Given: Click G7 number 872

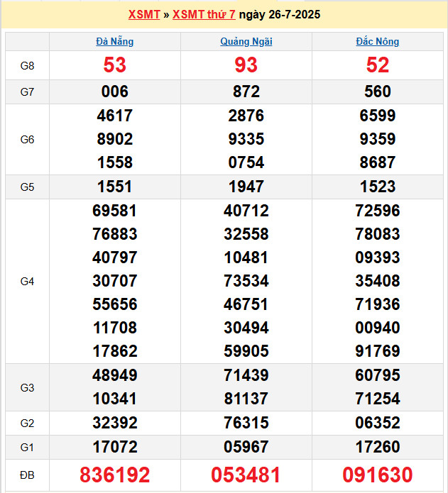Looking at the screenshot, I should click(246, 92).
